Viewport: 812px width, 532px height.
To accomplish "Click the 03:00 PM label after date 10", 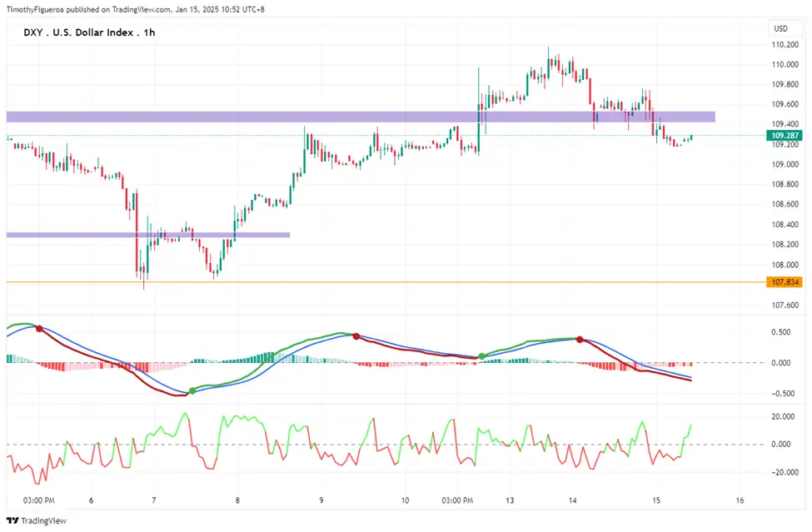I will coord(457,500).
